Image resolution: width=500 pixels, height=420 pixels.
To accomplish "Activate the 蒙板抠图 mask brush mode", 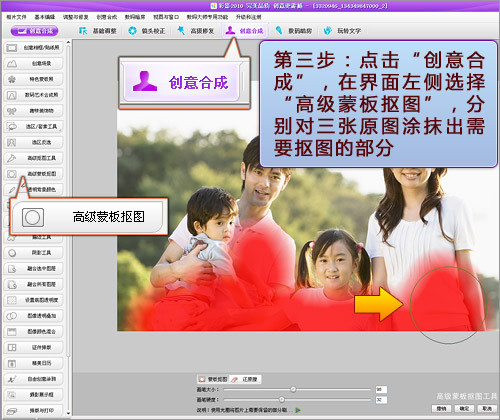I will coord(213,379).
